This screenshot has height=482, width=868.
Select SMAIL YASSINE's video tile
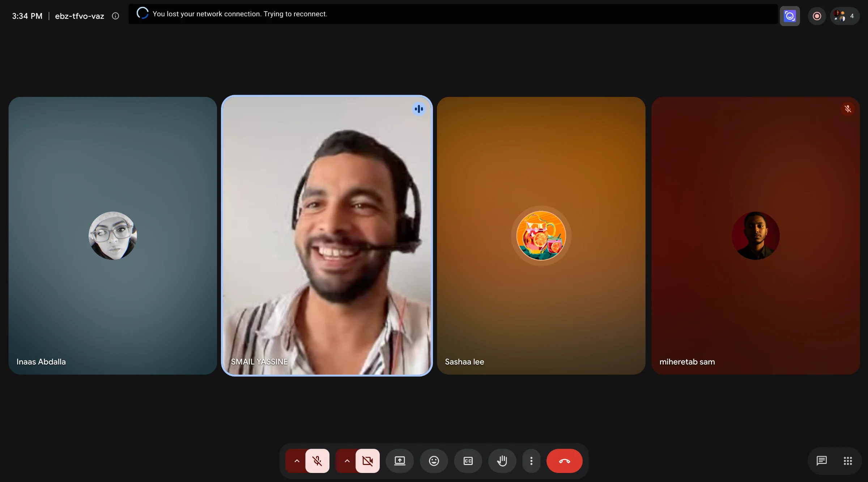[327, 236]
